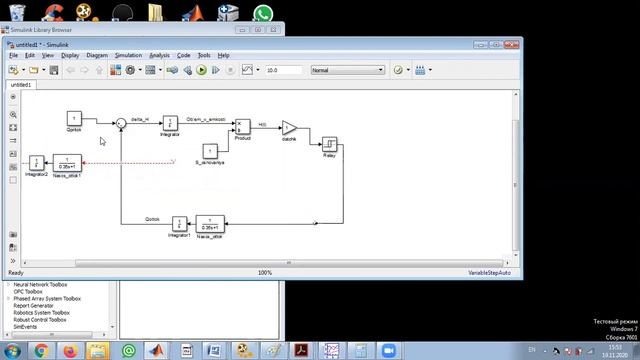The width and height of the screenshot is (640, 360).
Task: Open the Data Inspector dropdown arrow
Action: click(x=258, y=70)
